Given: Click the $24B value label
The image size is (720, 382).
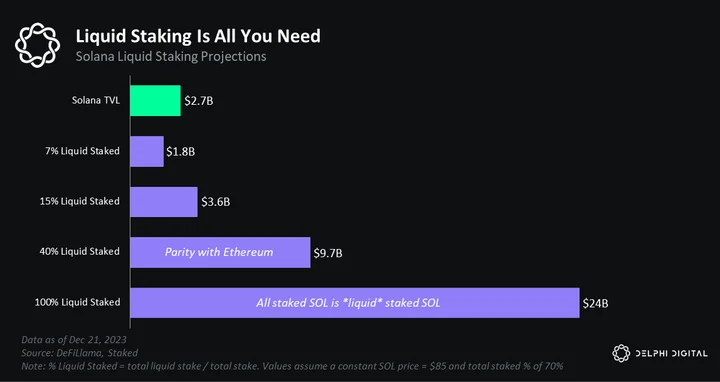Looking at the screenshot, I should pos(596,303).
